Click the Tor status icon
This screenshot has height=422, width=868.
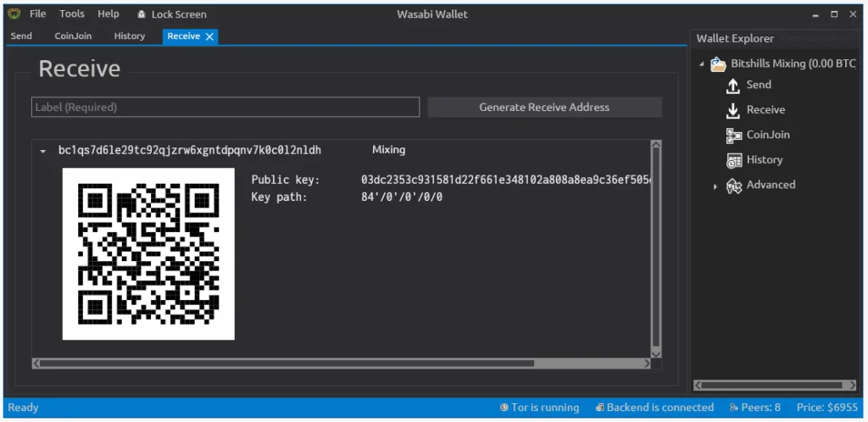click(x=504, y=408)
